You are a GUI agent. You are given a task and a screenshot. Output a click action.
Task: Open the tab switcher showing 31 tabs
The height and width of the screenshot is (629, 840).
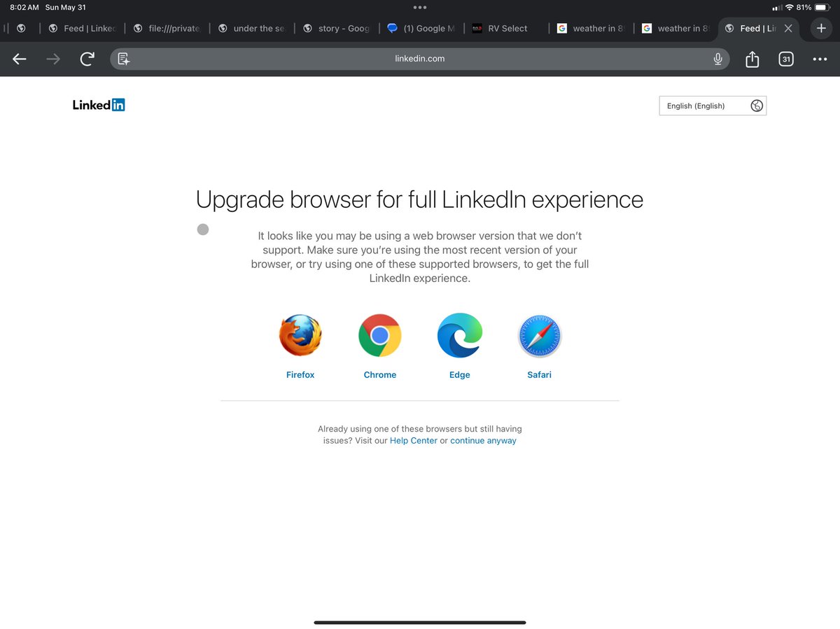[786, 59]
